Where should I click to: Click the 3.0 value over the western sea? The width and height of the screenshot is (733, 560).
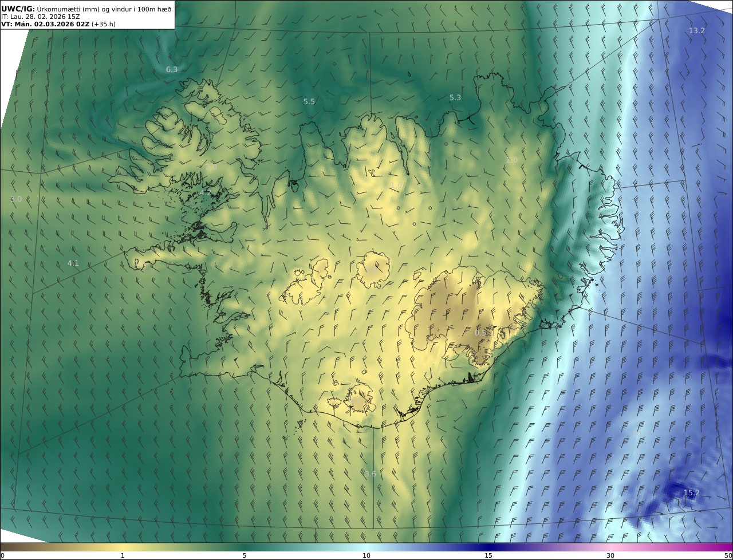point(16,199)
